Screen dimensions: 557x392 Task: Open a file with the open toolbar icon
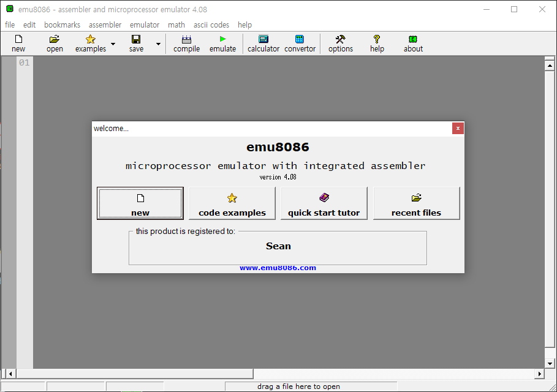pyautogui.click(x=55, y=39)
